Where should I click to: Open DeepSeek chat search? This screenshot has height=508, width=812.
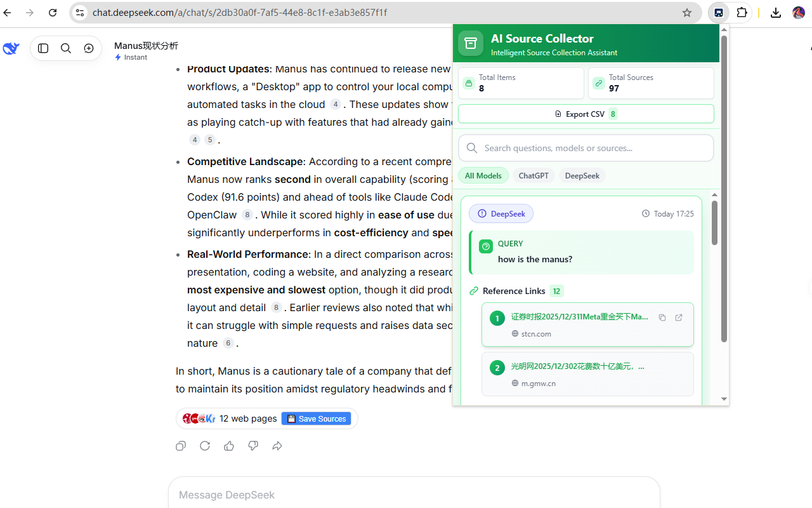66,48
